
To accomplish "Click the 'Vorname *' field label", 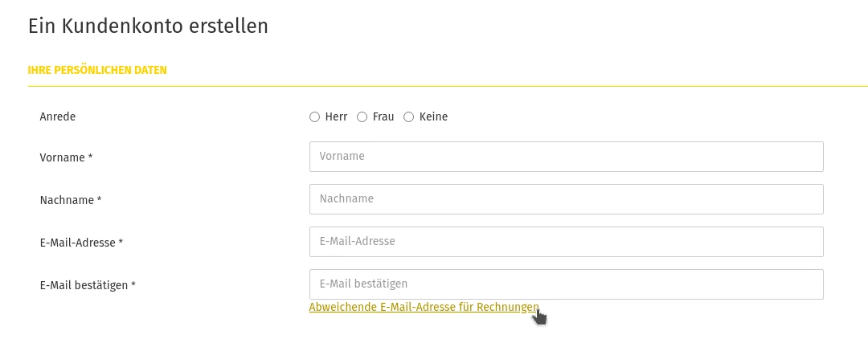I will click(66, 157).
